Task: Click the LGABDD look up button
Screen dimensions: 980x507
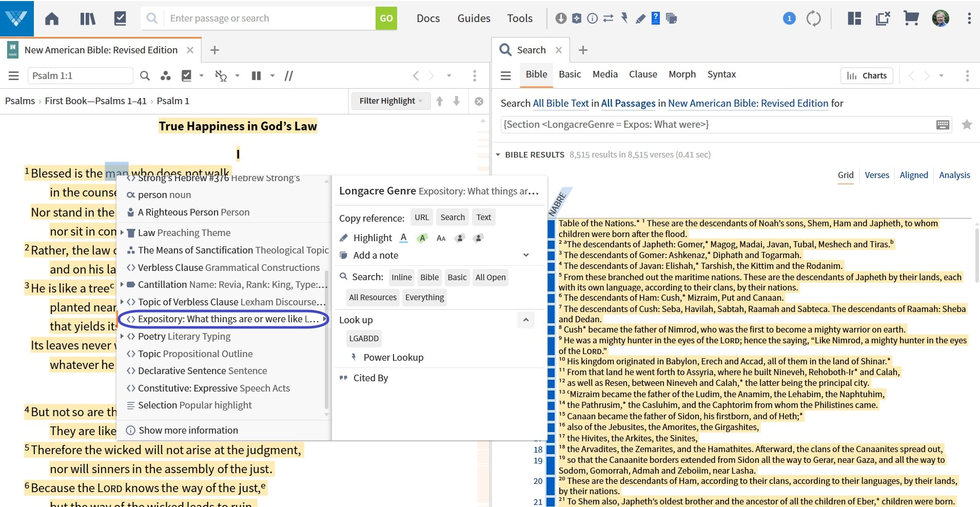Action: 364,338
